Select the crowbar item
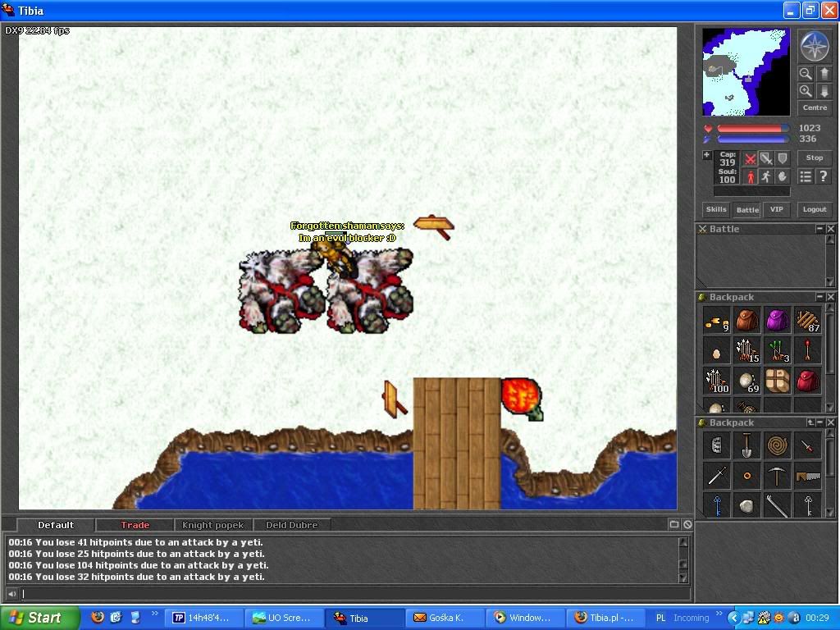 [x=778, y=505]
